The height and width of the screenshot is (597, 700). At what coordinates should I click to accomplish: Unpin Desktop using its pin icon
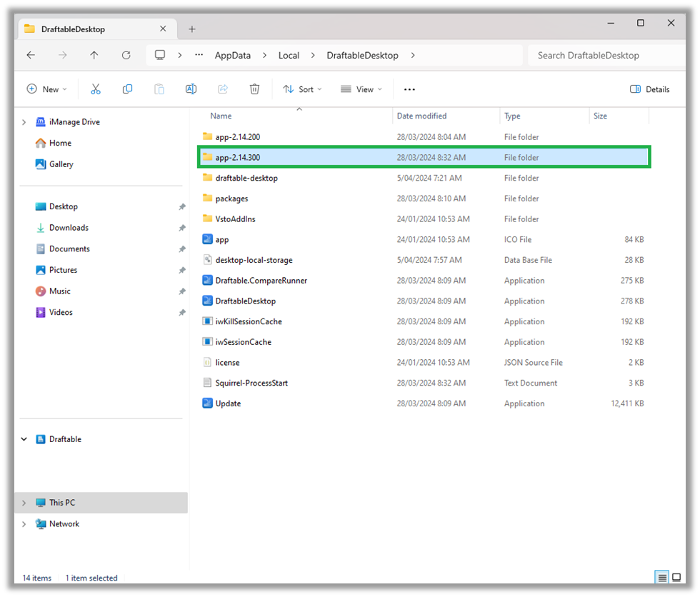click(x=182, y=206)
